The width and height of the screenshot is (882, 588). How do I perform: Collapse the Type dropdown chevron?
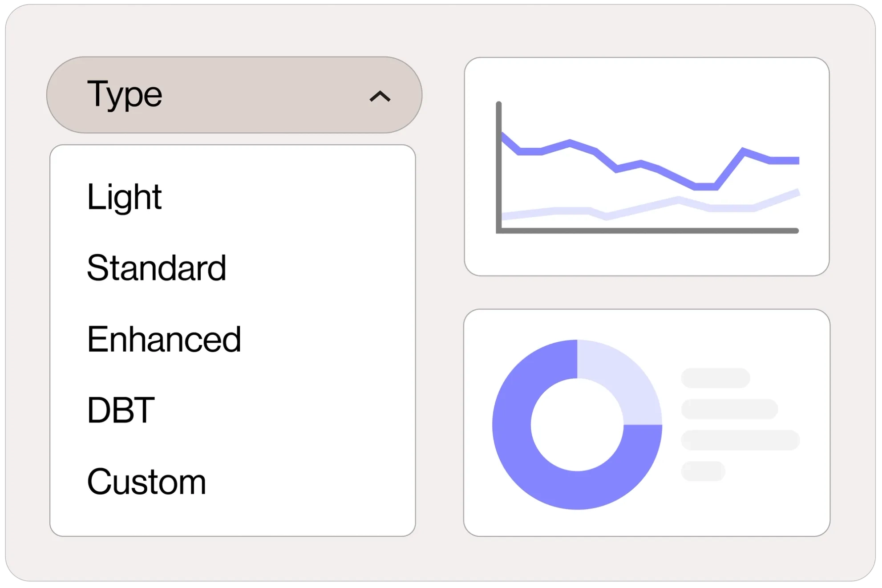[380, 96]
